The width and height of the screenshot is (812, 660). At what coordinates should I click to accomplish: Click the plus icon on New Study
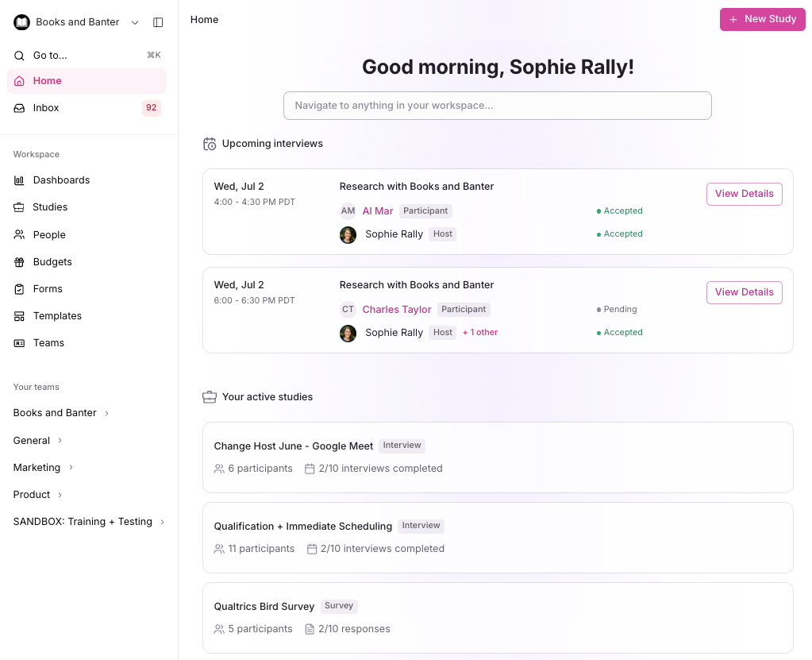click(x=733, y=20)
